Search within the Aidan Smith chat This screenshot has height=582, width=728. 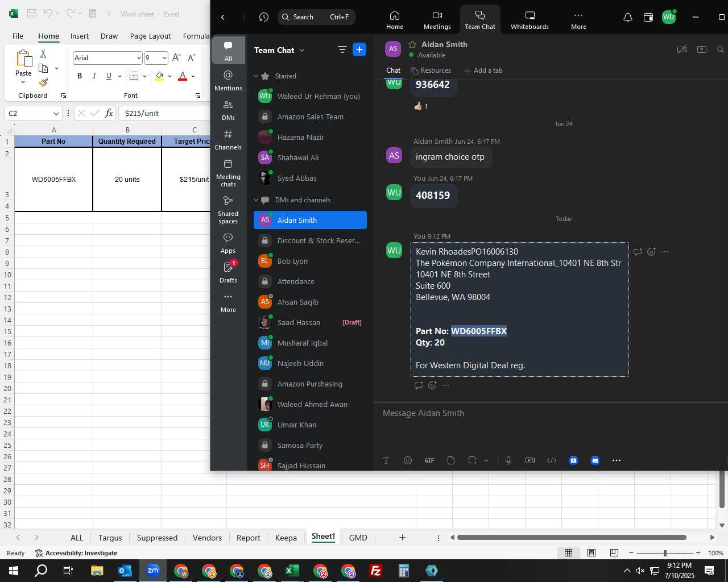721,49
